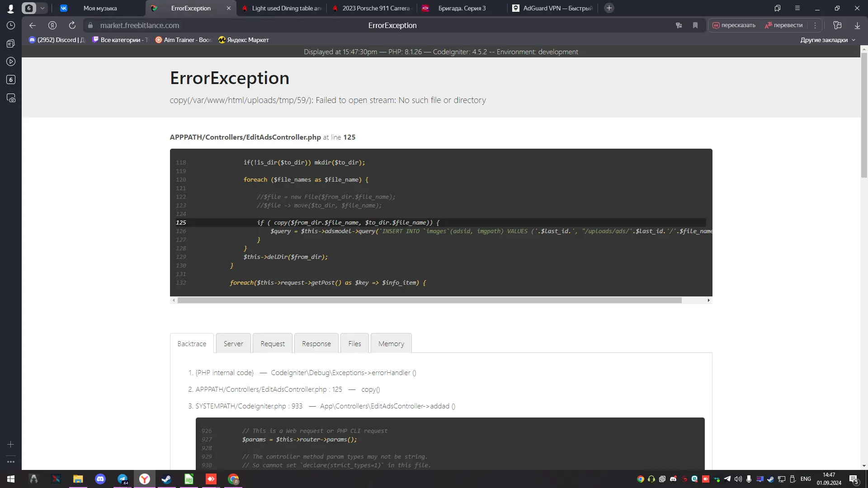The height and width of the screenshot is (488, 868).
Task: Switch to the VK pinned tab
Action: (x=64, y=8)
